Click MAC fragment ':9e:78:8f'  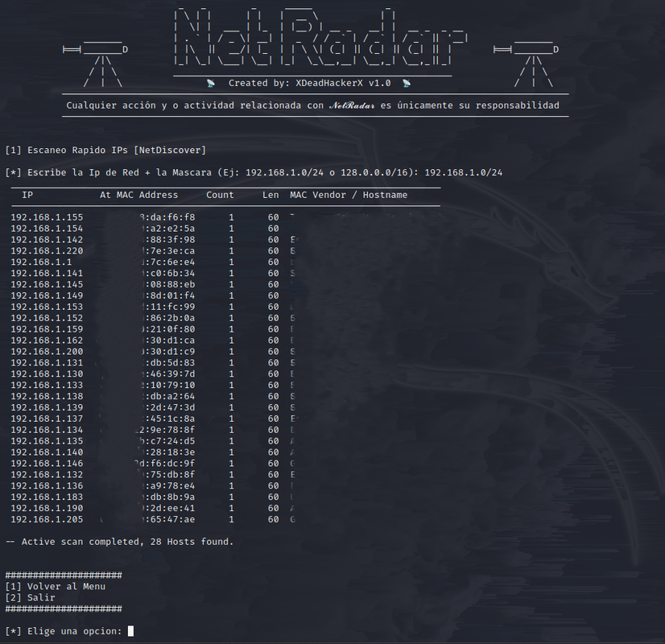(170, 430)
